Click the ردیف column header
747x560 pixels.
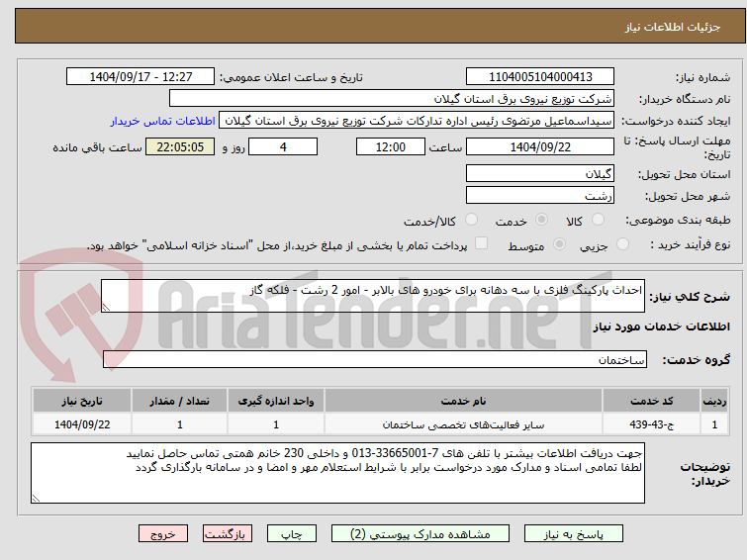[x=714, y=401]
